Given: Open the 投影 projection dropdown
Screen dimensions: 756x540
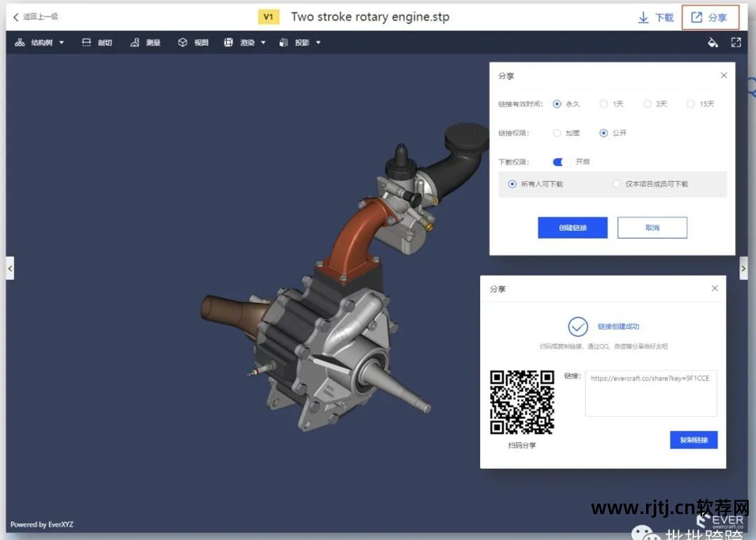Looking at the screenshot, I should [300, 43].
